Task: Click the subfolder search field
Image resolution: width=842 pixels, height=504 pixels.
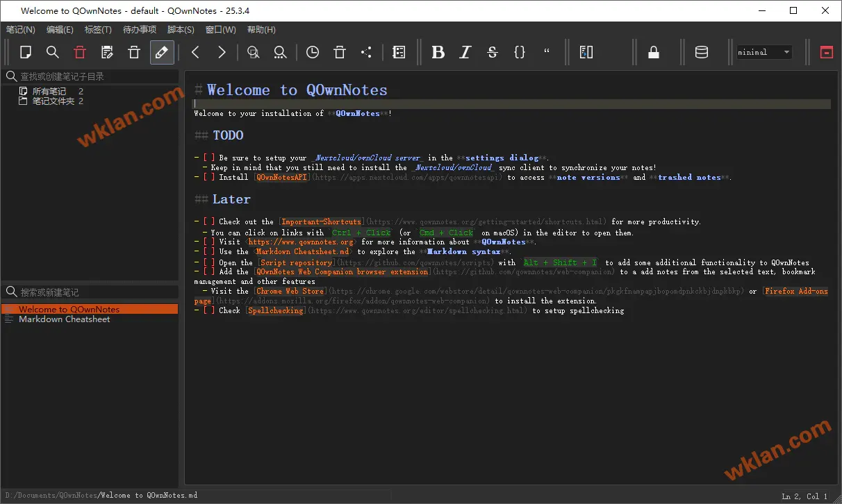Action: [90, 76]
